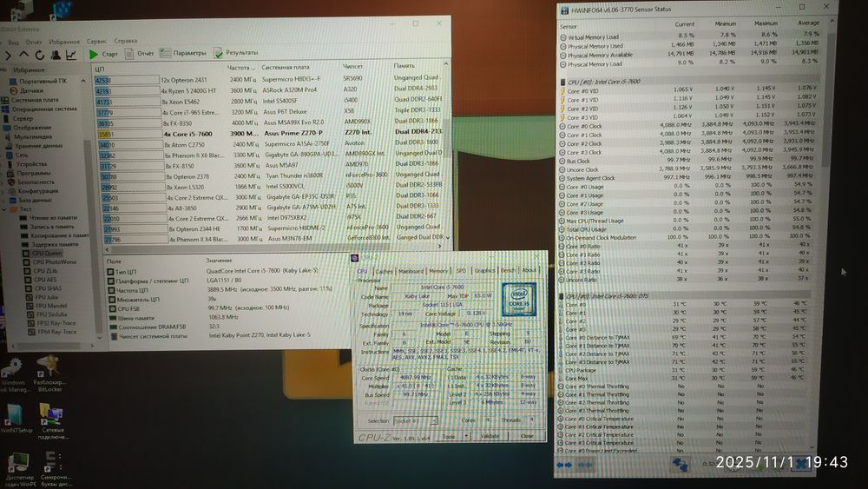
Task: Click HWiNFO blue left-right arrows icon
Action: click(565, 465)
